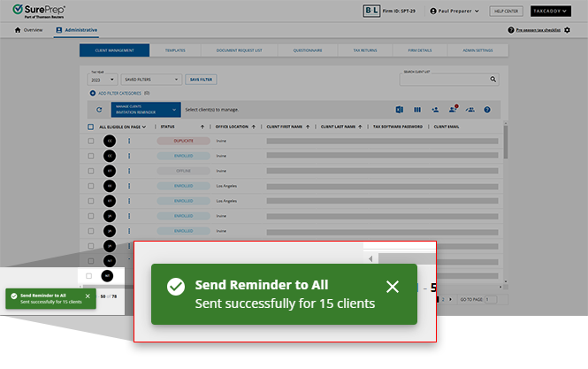Click the avatar on the Duplicate row

(110, 141)
